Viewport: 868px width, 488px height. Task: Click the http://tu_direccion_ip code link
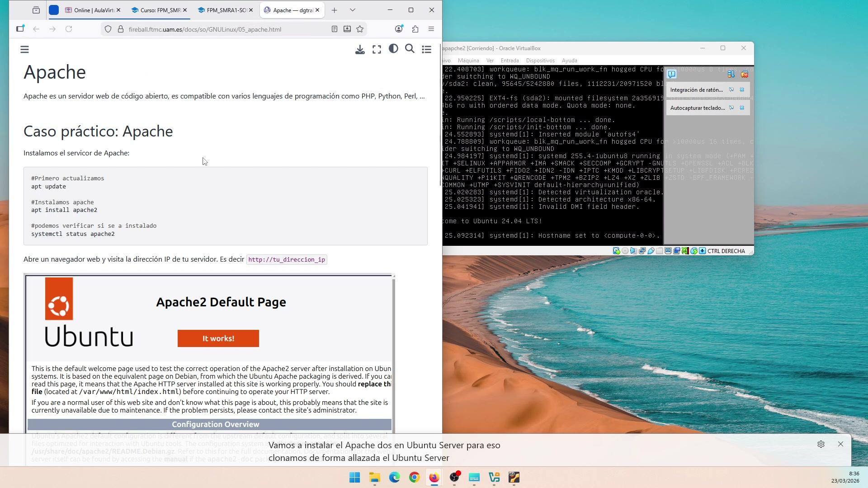click(286, 260)
